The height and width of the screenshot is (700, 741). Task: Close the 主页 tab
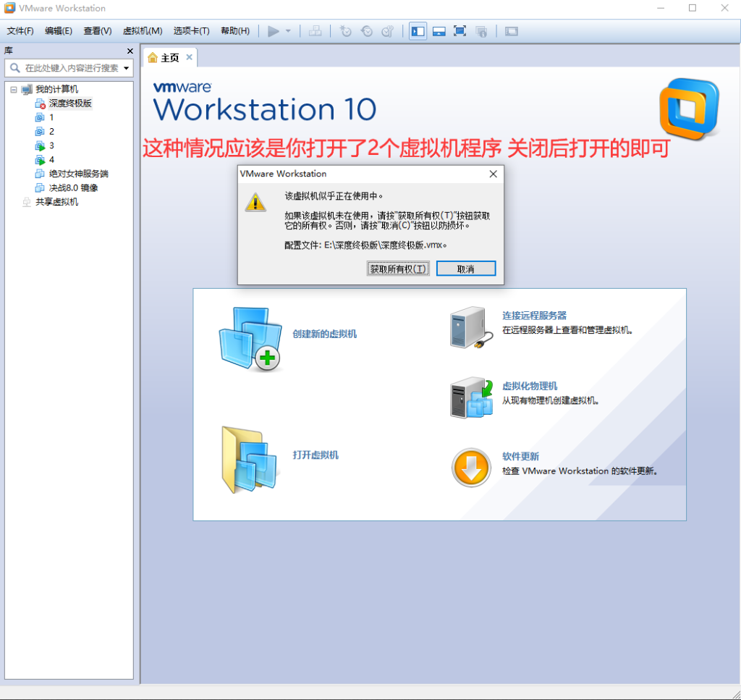(189, 57)
